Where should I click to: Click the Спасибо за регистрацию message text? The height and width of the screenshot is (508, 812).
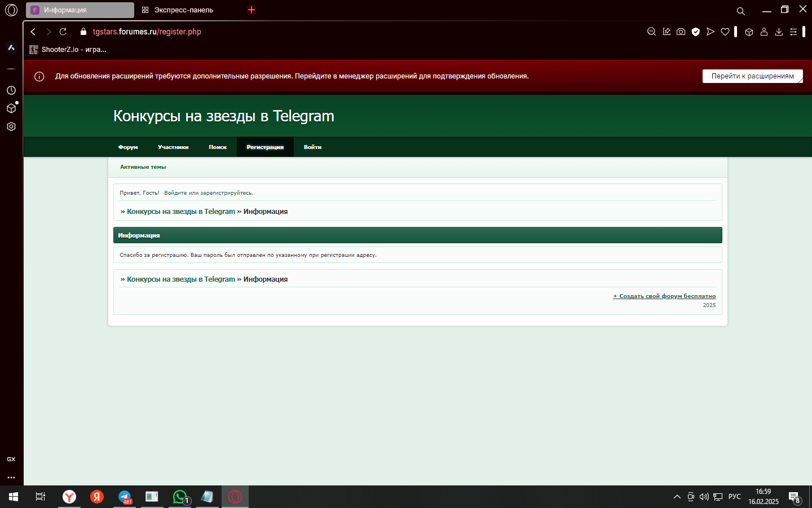pos(248,255)
